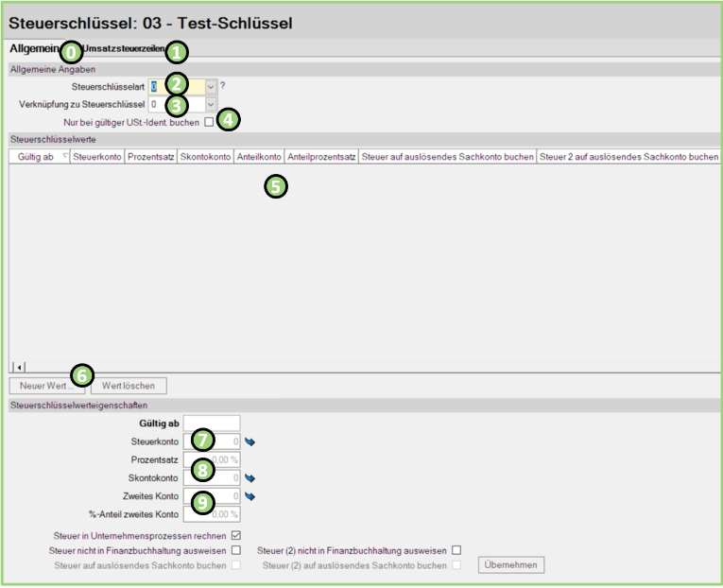The height and width of the screenshot is (588, 723).
Task: Click the lookup arrow next to Zweites Konto
Action: pos(250,495)
